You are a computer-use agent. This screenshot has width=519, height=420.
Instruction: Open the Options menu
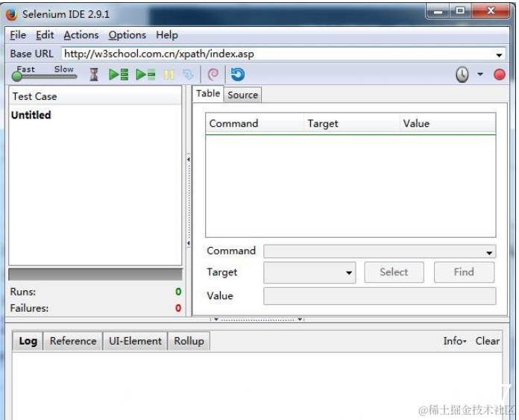[127, 35]
